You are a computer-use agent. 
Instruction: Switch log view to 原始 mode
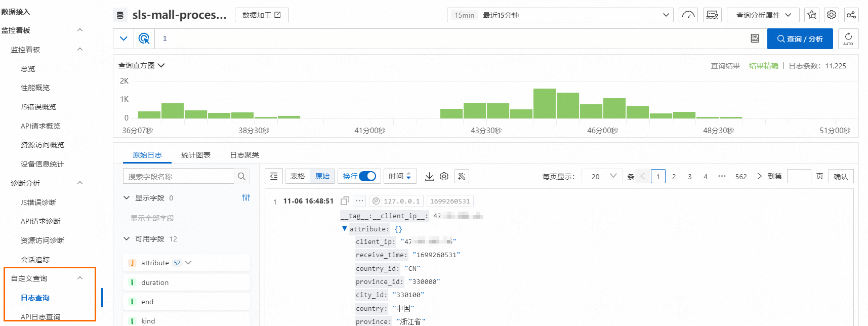coord(322,176)
